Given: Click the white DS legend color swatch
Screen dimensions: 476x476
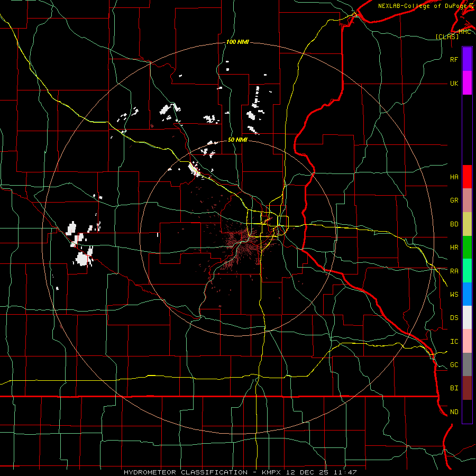Looking at the screenshot, I should click(x=467, y=317).
